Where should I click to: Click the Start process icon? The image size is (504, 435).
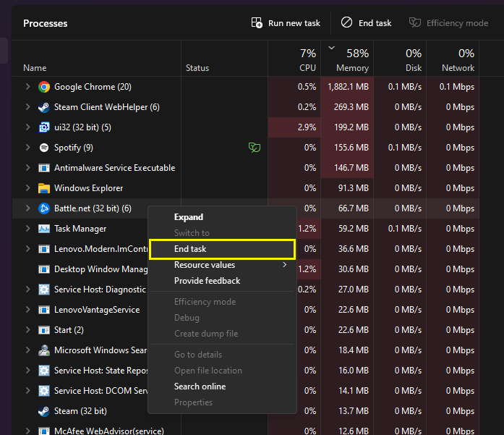[x=44, y=330]
